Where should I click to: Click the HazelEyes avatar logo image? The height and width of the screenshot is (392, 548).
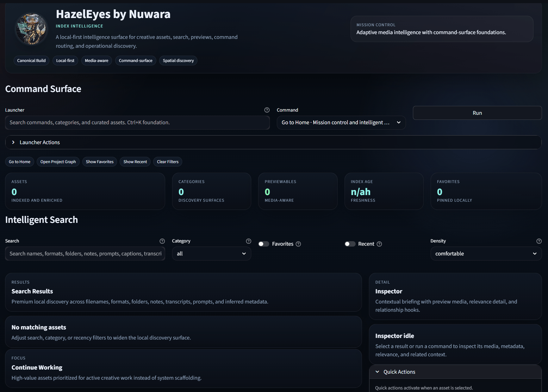32,29
